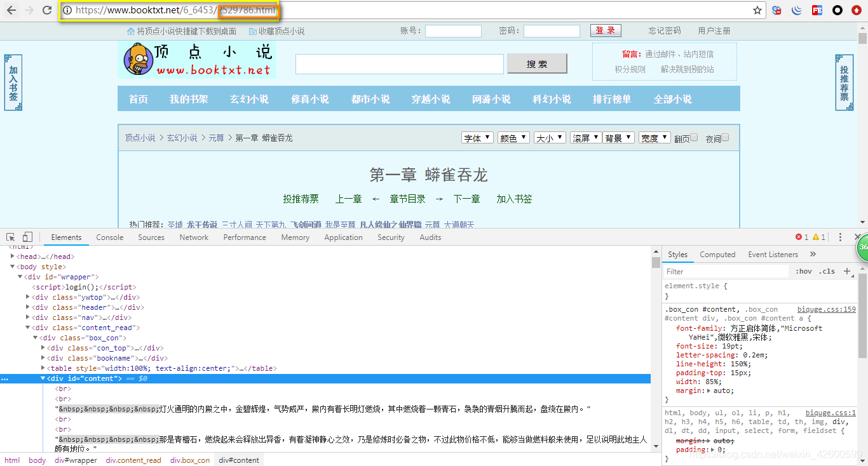Open the Network tab
Image resolution: width=868 pixels, height=466 pixels.
[x=194, y=237]
